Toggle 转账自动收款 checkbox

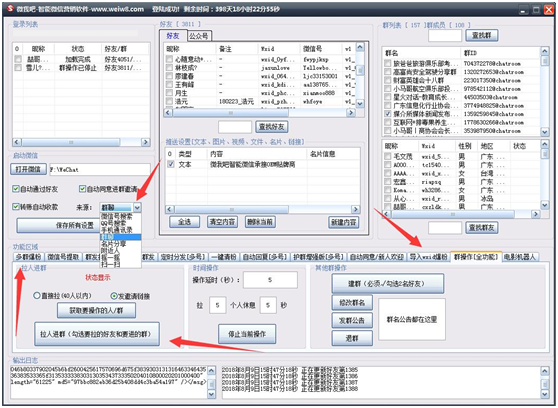pos(16,206)
